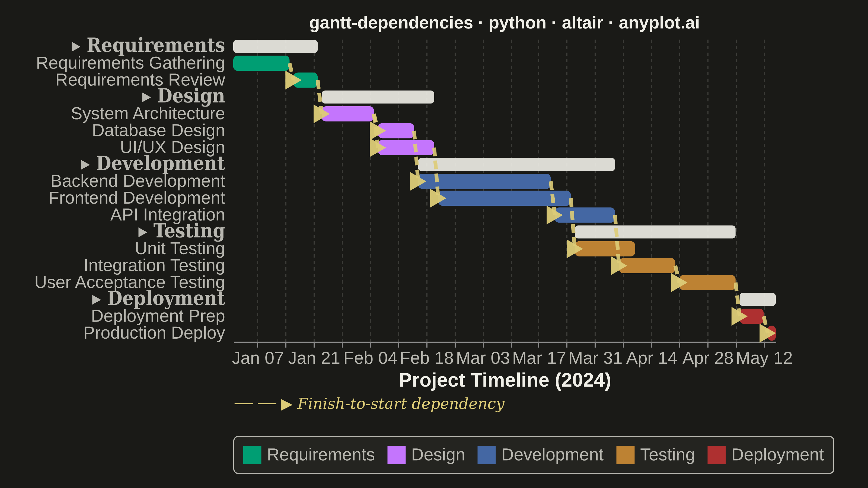Click the red Deployment legend swatch

click(717, 455)
